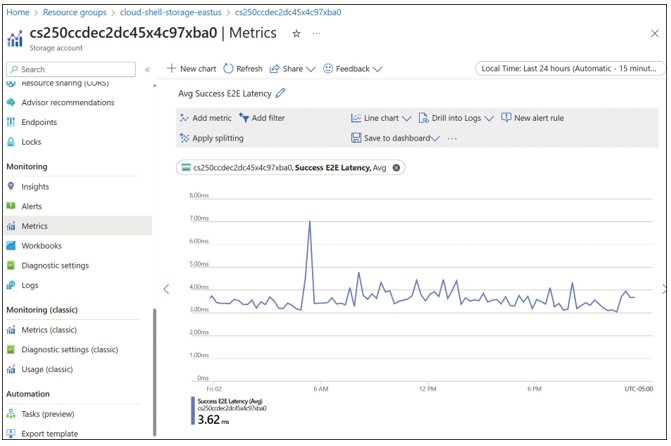Viewport: 671px width, 446px height.
Task: Open the more options ellipsis by the title
Action: (x=316, y=33)
